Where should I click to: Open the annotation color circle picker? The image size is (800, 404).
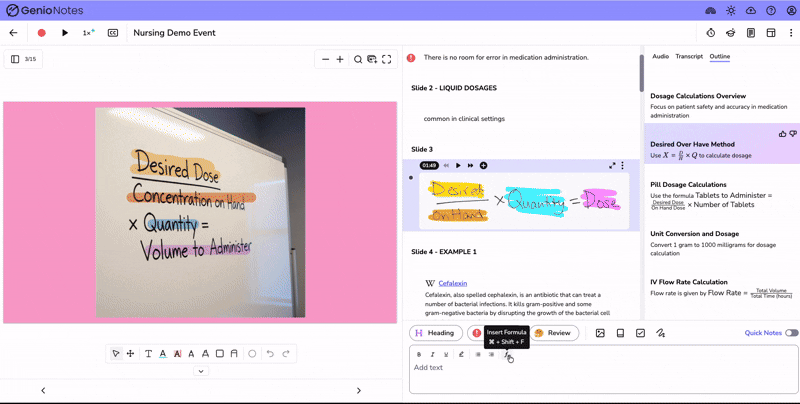pos(252,354)
